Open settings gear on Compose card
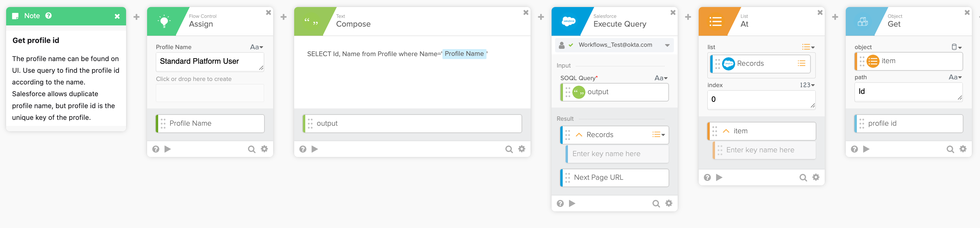 click(x=522, y=149)
